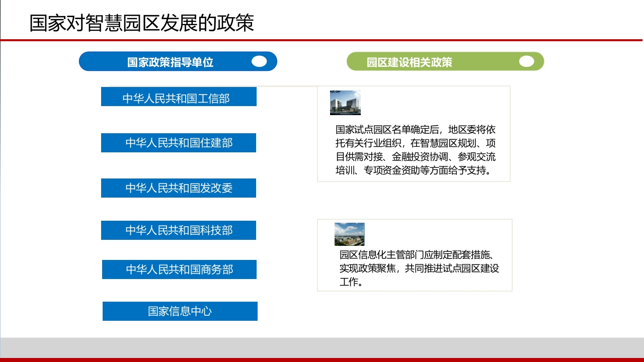The width and height of the screenshot is (644, 362).
Task: Click the dark red bar at bottom edge
Action: point(322,359)
